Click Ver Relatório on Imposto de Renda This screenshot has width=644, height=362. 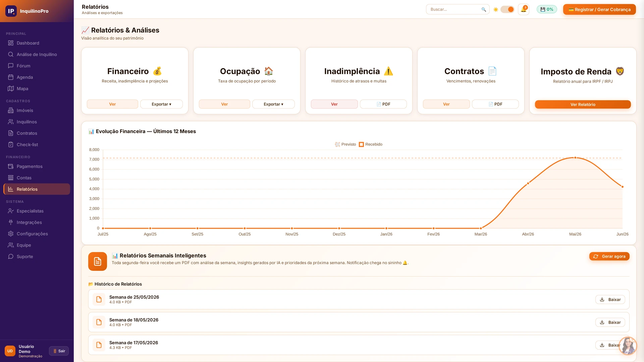coord(583,105)
